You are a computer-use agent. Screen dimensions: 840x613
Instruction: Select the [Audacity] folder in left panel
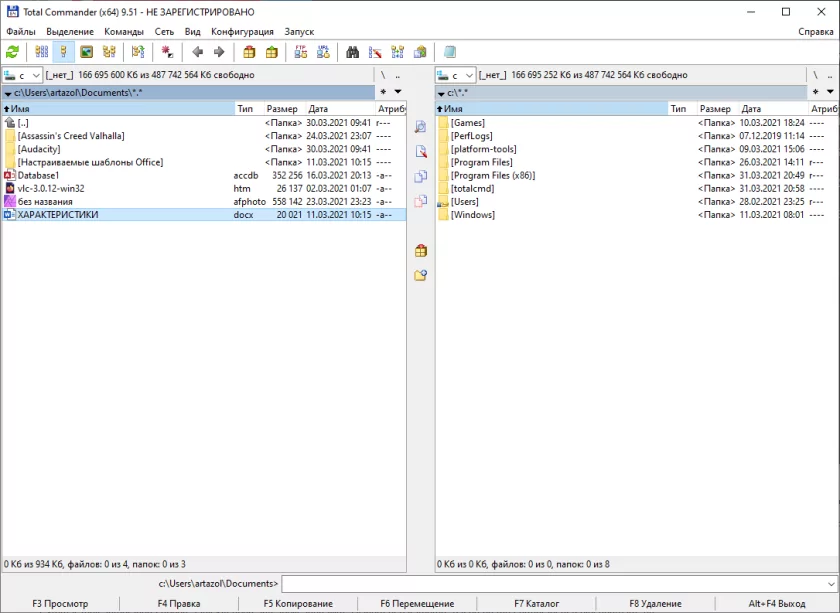pyautogui.click(x=204, y=149)
